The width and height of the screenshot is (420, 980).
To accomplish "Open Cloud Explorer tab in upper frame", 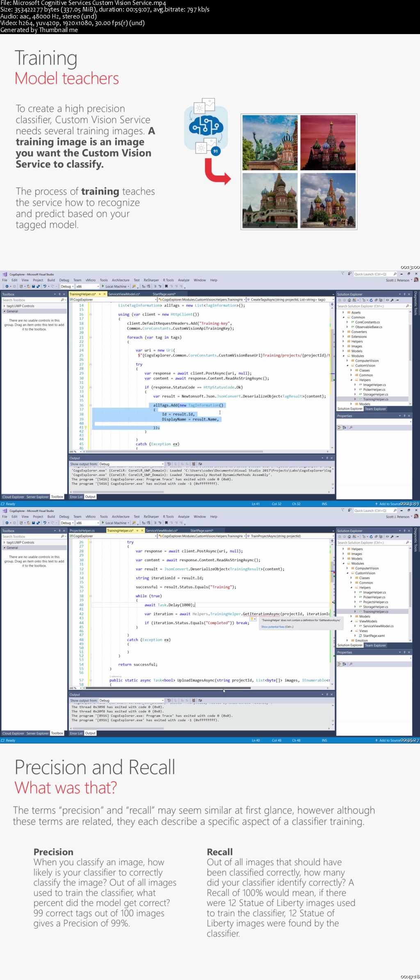I will tap(13, 497).
